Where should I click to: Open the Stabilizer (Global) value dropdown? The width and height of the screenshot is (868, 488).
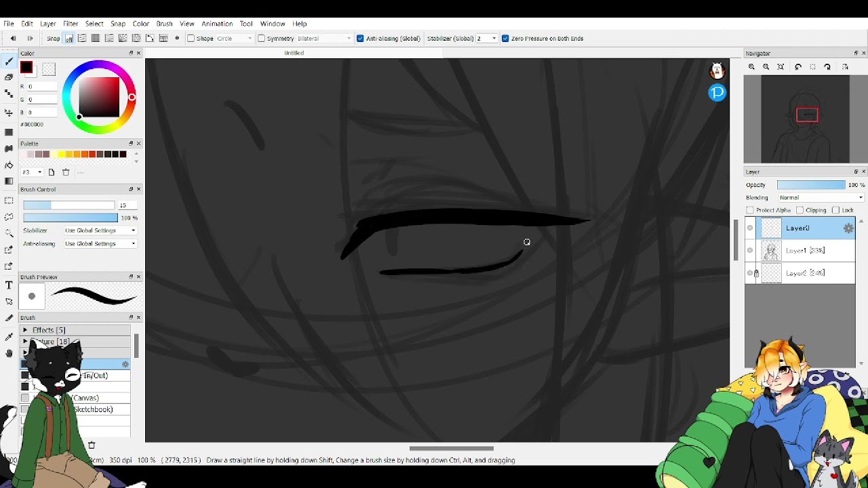coord(486,39)
